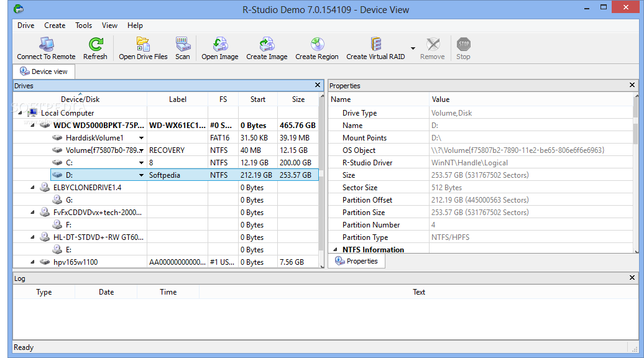The image size is (644, 358).
Task: Select the D: volume disk icon
Action: click(57, 175)
